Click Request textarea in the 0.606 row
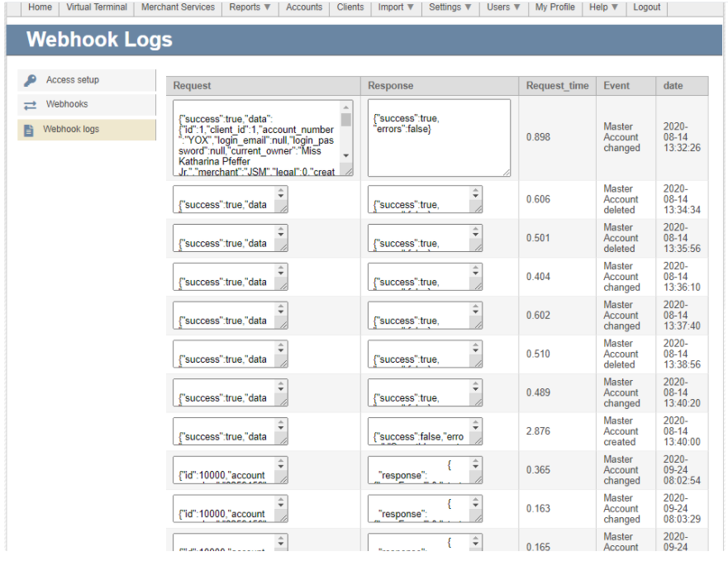This screenshot has width=728, height=561. click(231, 199)
